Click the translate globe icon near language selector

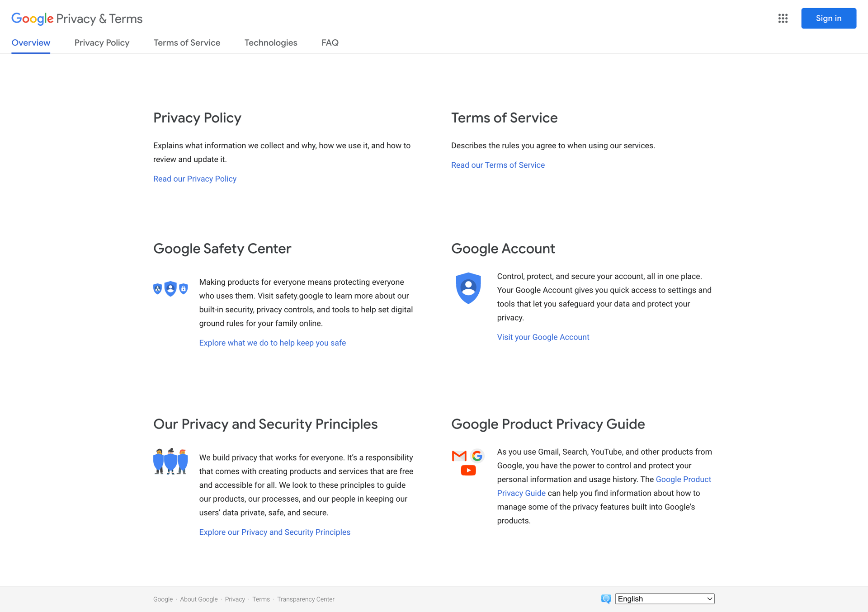(606, 598)
